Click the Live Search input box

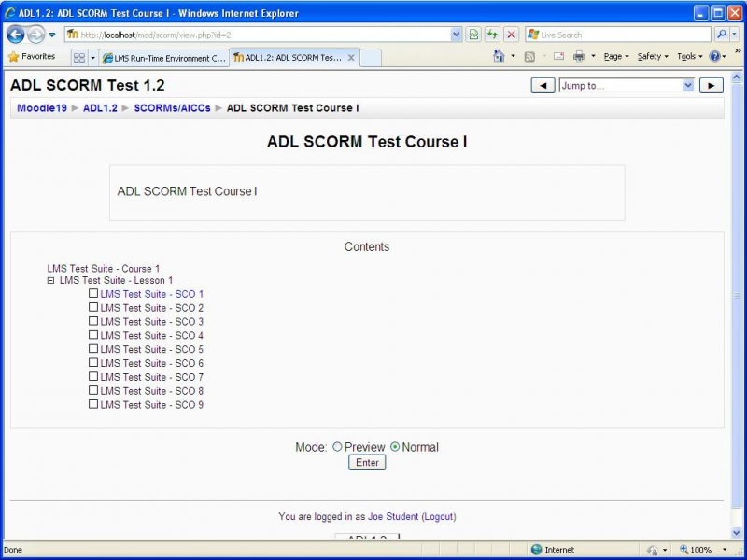618,35
